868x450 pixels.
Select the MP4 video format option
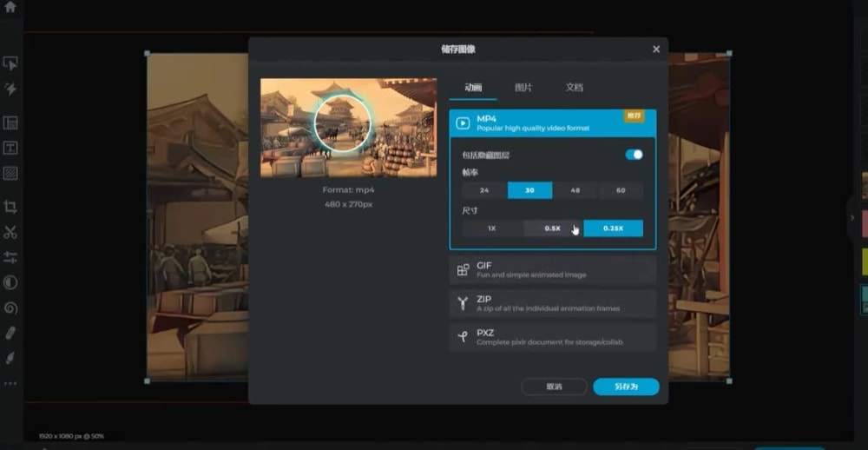[x=552, y=123]
